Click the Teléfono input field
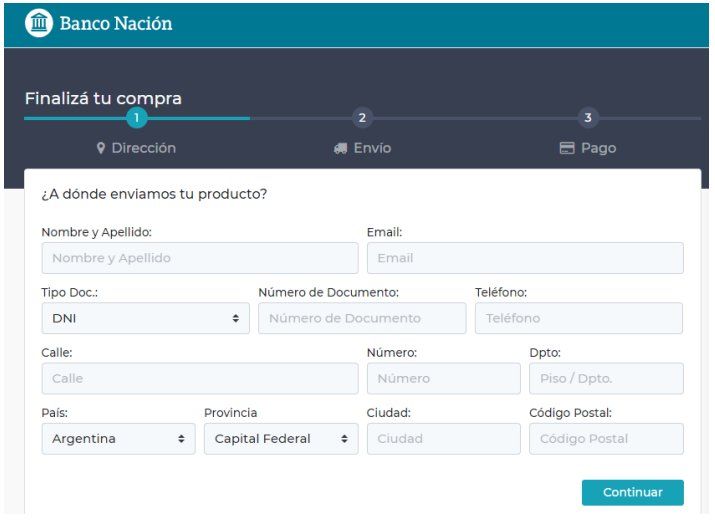This screenshot has height=523, width=715. [x=578, y=318]
